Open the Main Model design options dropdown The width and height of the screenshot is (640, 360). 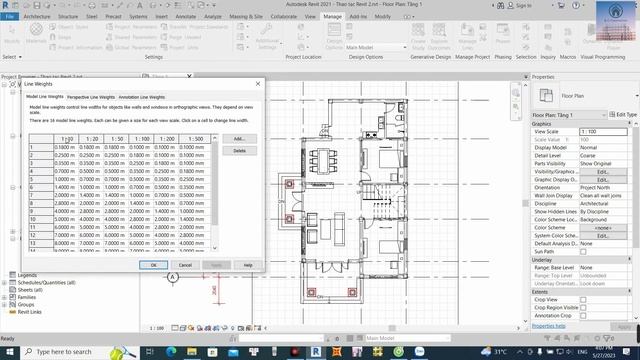(376, 47)
